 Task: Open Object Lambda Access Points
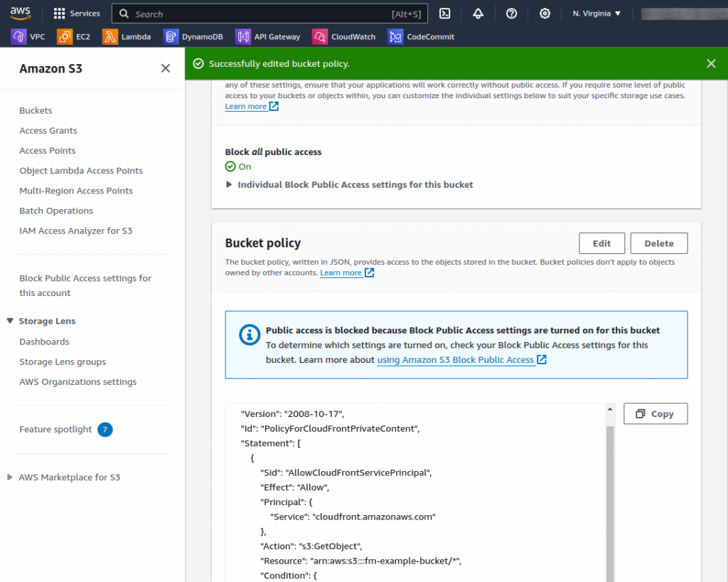coord(81,171)
